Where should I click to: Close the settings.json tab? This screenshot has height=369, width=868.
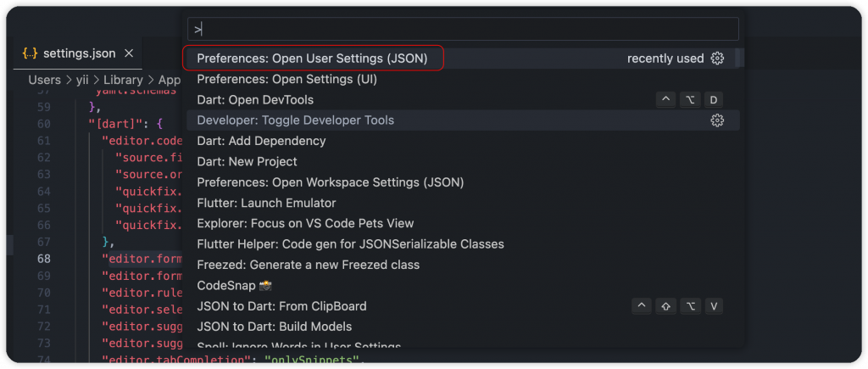click(129, 53)
